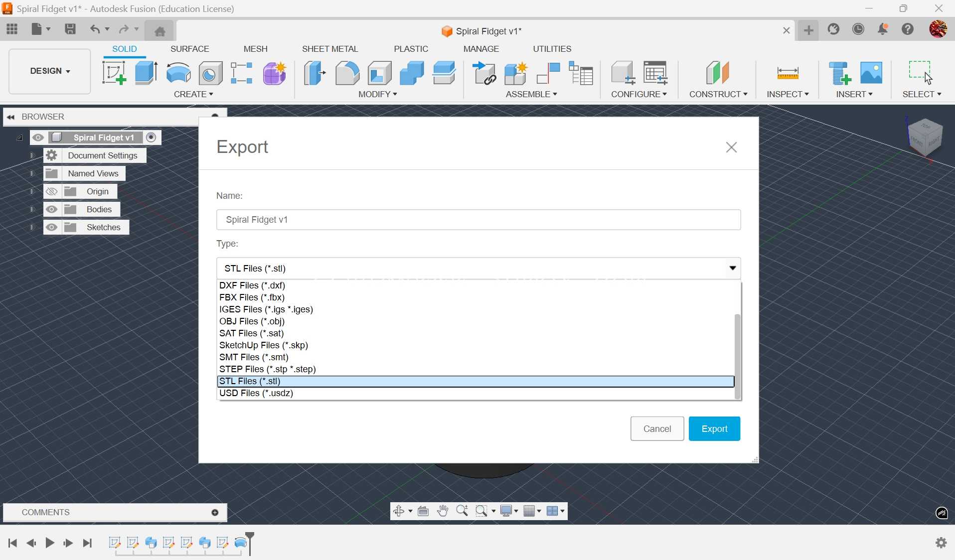Screen dimensions: 955x560
Task: Open the Data Panel grid icon
Action: coord(12,29)
